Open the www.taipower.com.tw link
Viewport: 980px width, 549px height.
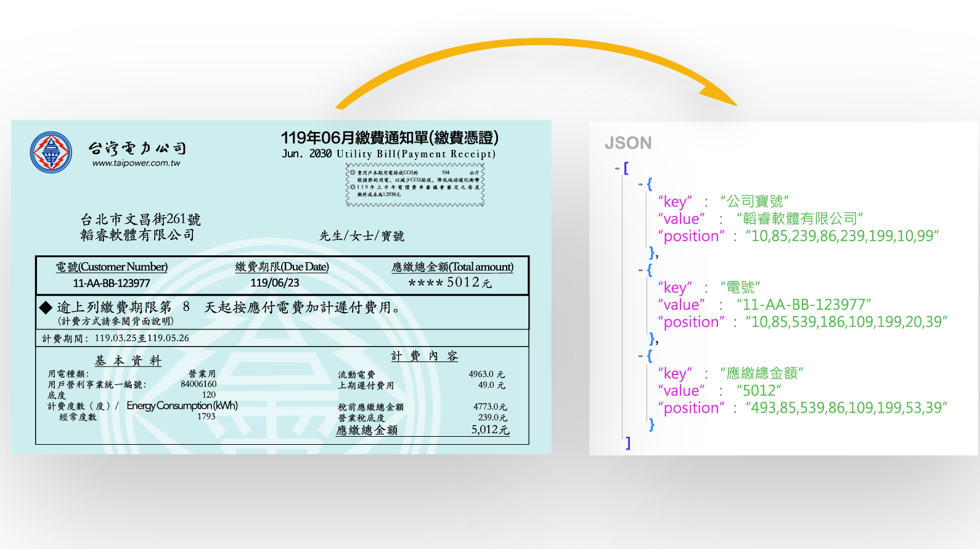[x=136, y=163]
